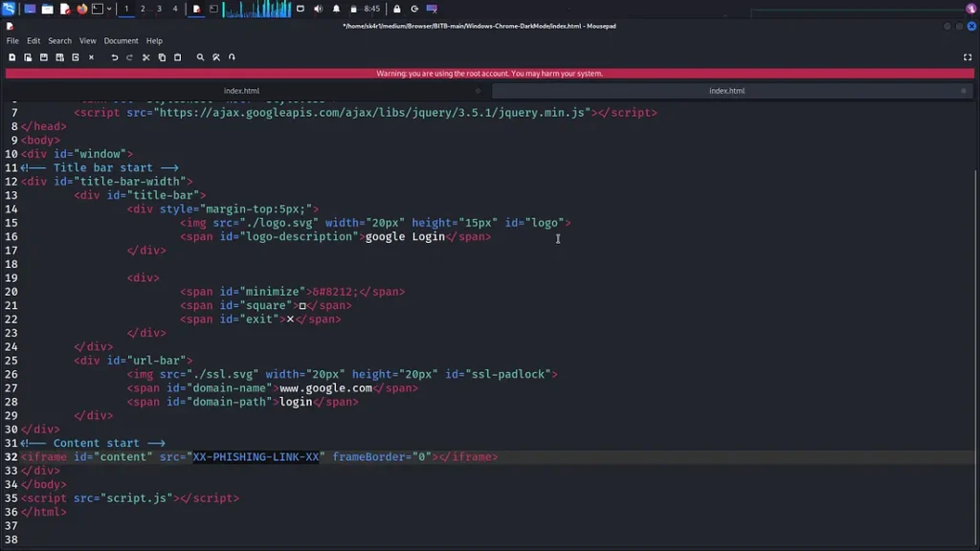Click the editor's vertical scrollbar
Screen dimensions: 980x551
coord(975,287)
